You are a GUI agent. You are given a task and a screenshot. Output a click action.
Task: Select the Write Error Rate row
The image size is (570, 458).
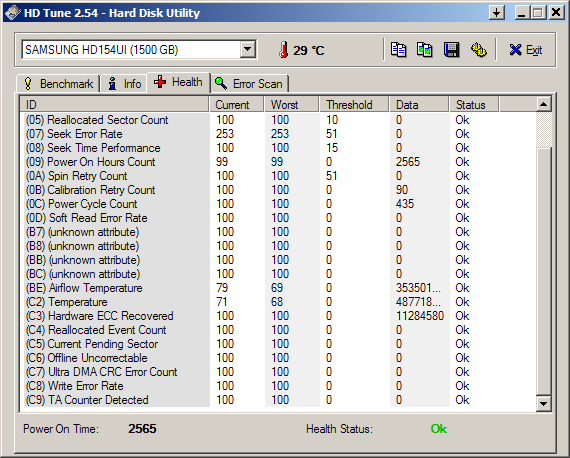click(x=278, y=386)
